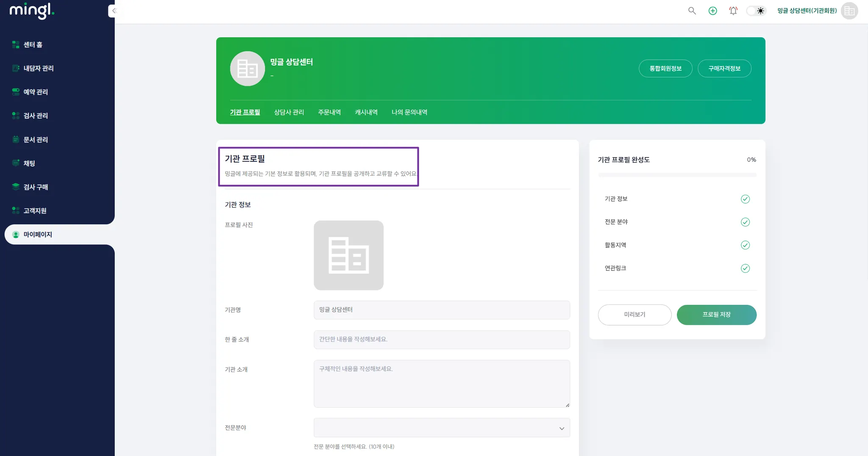Click the 기관 프로필 완성도 heading

click(623, 160)
